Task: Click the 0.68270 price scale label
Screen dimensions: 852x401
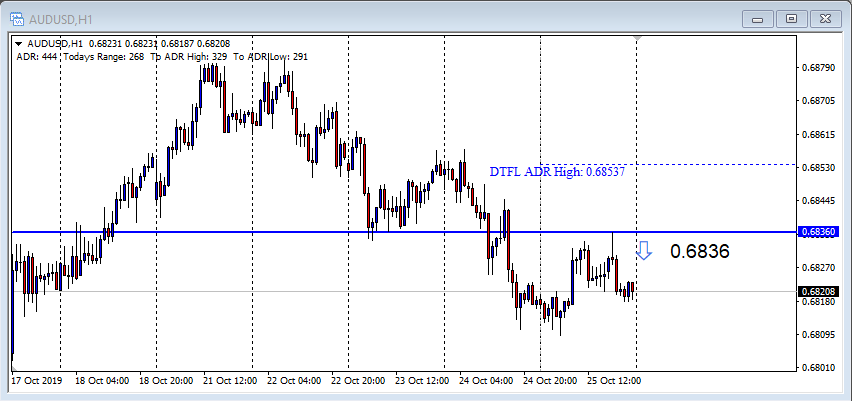Action: point(818,267)
